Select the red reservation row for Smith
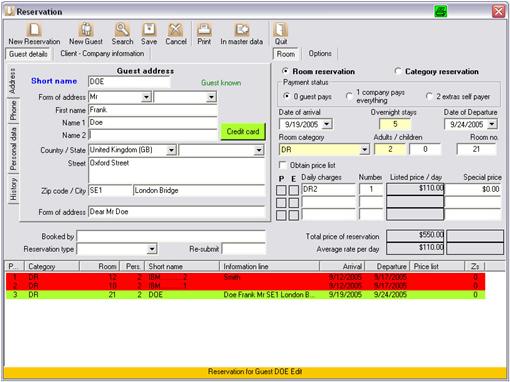 pos(245,277)
